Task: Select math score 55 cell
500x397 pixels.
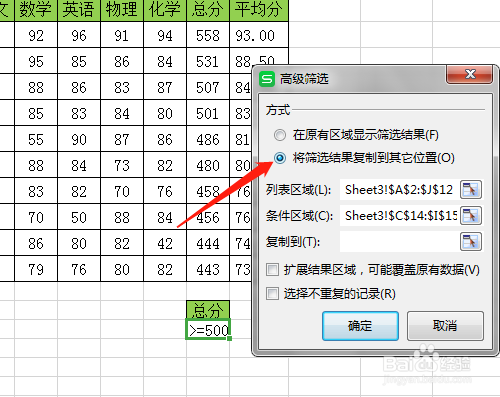Action: [36, 139]
